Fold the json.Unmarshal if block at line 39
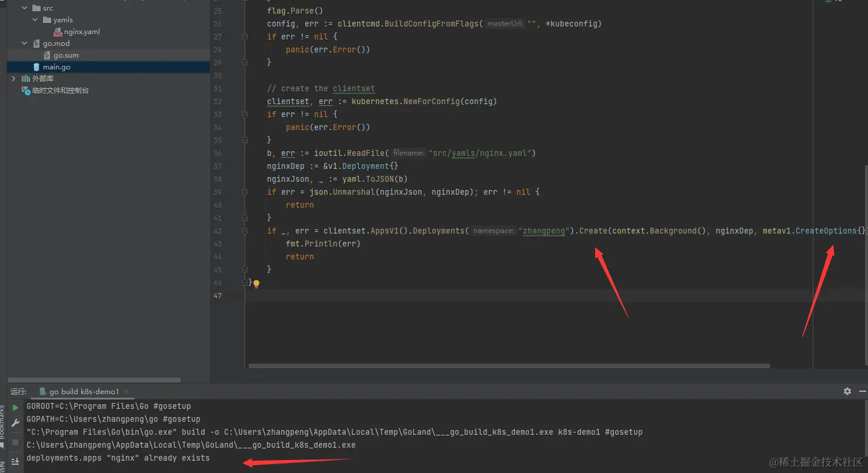The width and height of the screenshot is (868, 473). click(x=245, y=192)
